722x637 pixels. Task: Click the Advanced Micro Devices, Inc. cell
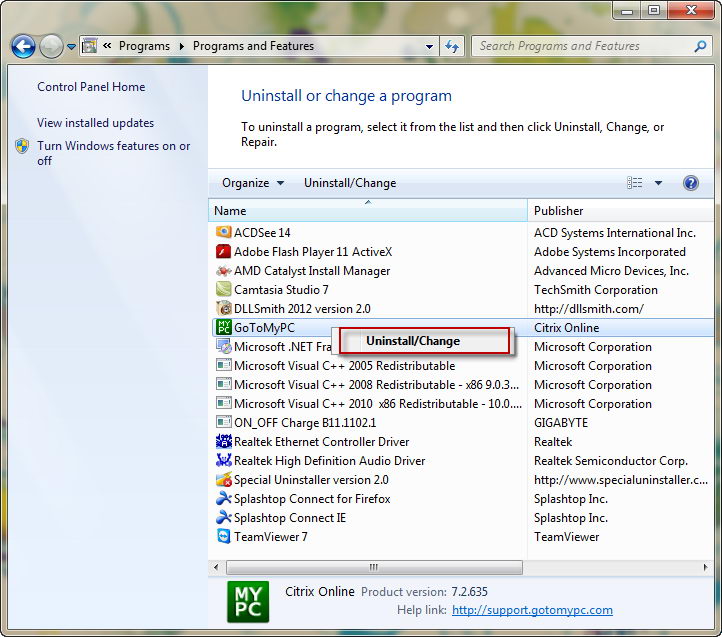611,271
